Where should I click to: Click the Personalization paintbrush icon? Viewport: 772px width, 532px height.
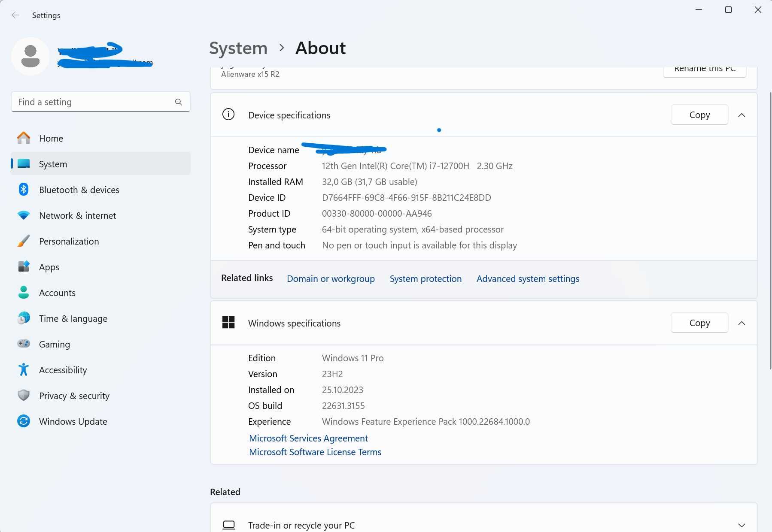[x=24, y=241]
